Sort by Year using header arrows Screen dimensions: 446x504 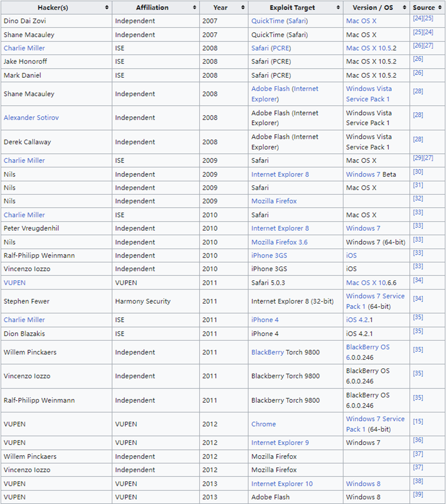pos(243,8)
